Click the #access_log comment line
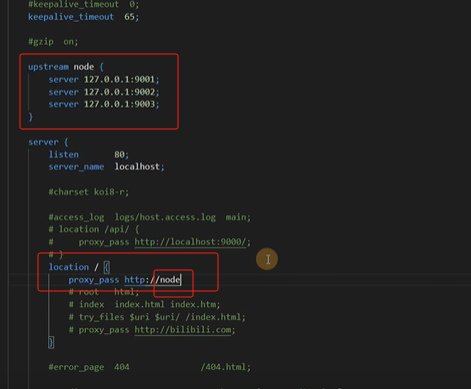 (150, 217)
